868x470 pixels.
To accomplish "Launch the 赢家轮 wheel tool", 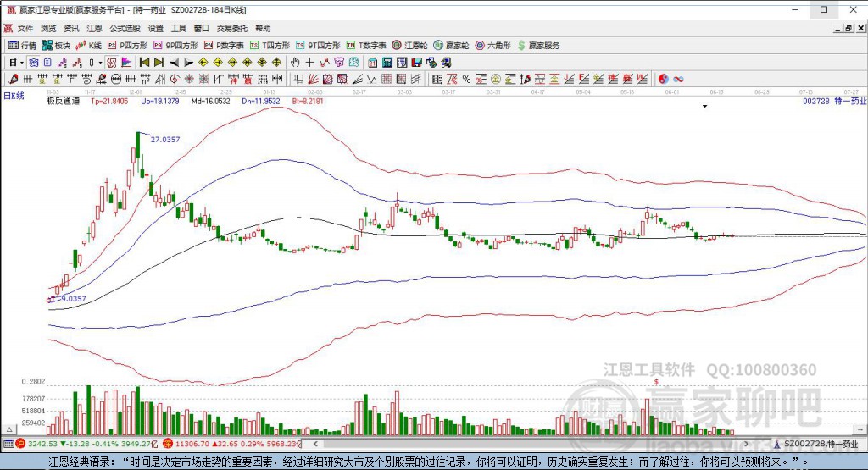I will click(451, 46).
